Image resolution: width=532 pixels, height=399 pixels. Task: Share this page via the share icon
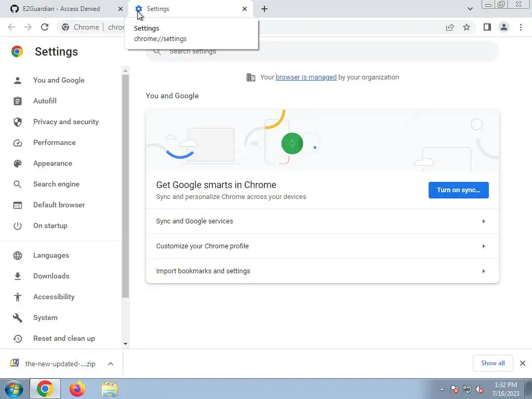coord(450,27)
